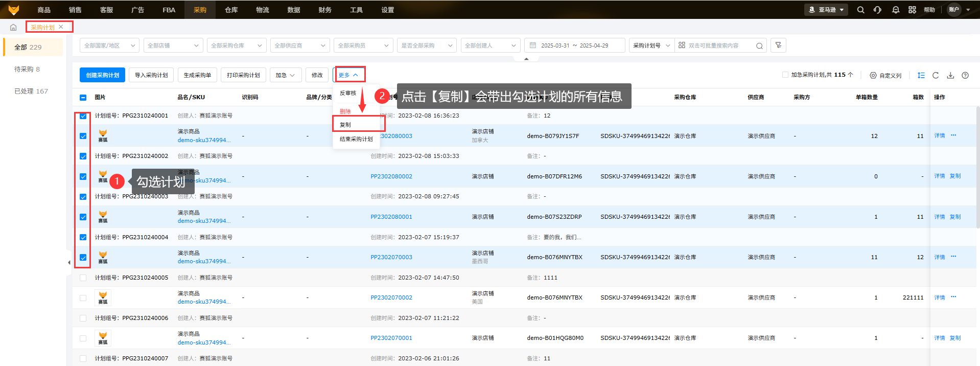Close the 采购计划 tab
The height and width of the screenshot is (366, 980).
click(x=61, y=27)
